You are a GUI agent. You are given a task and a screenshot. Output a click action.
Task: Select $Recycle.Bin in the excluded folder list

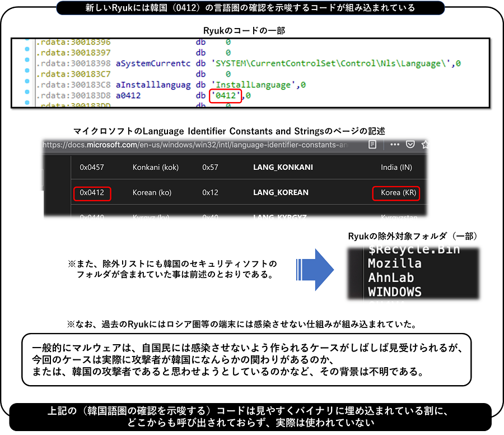coord(414,249)
